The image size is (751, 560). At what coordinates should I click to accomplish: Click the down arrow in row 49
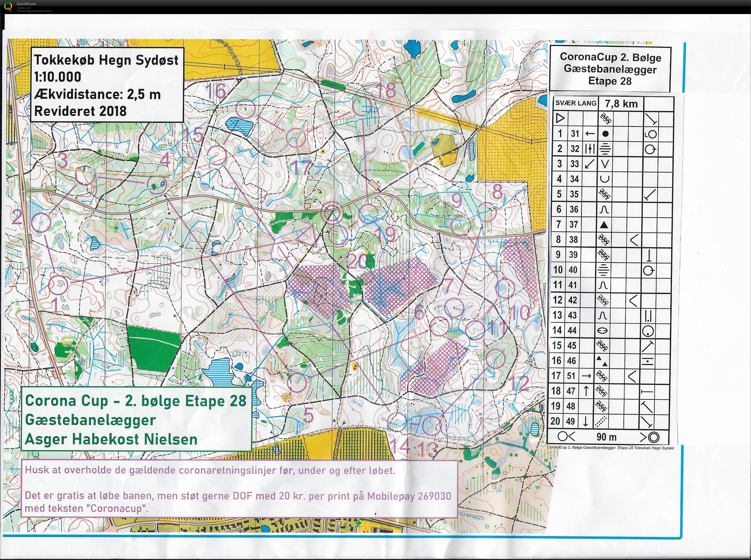click(x=586, y=421)
